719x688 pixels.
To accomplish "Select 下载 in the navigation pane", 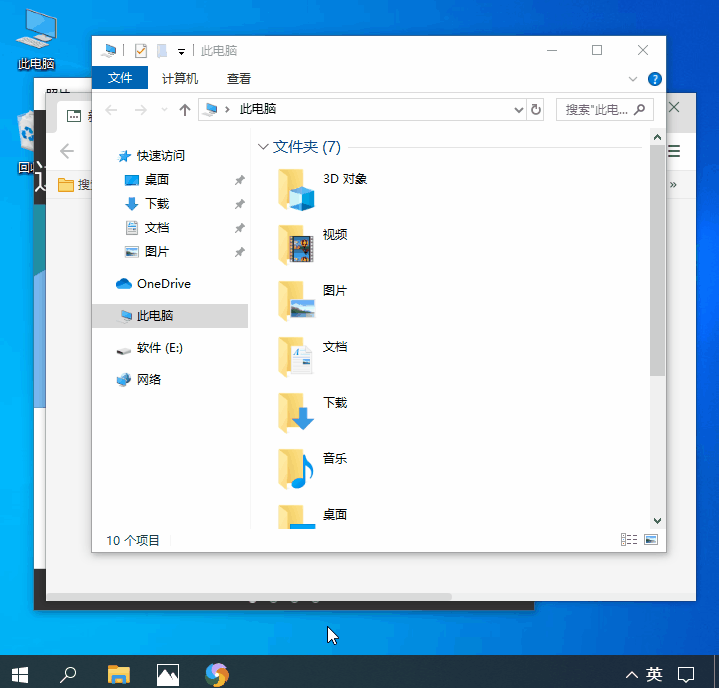I will point(157,204).
